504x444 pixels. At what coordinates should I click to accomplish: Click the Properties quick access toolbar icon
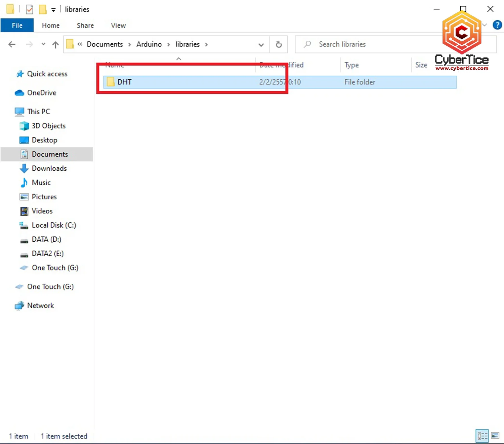(30, 9)
